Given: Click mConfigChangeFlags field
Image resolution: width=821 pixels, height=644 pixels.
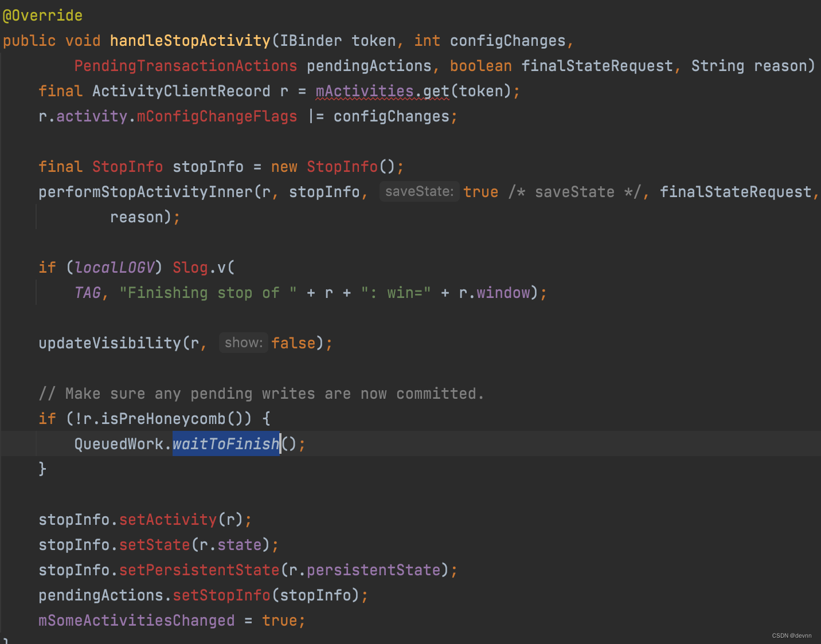Looking at the screenshot, I should (x=217, y=116).
